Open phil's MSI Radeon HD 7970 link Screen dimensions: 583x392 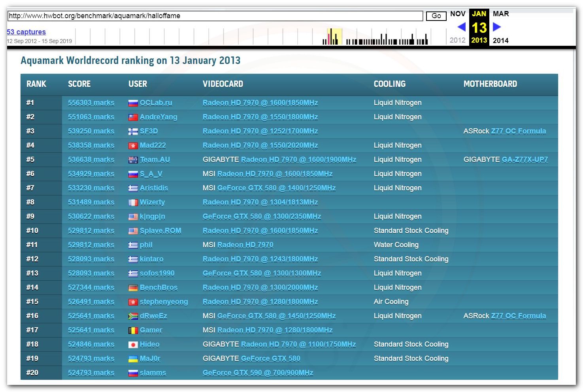245,245
